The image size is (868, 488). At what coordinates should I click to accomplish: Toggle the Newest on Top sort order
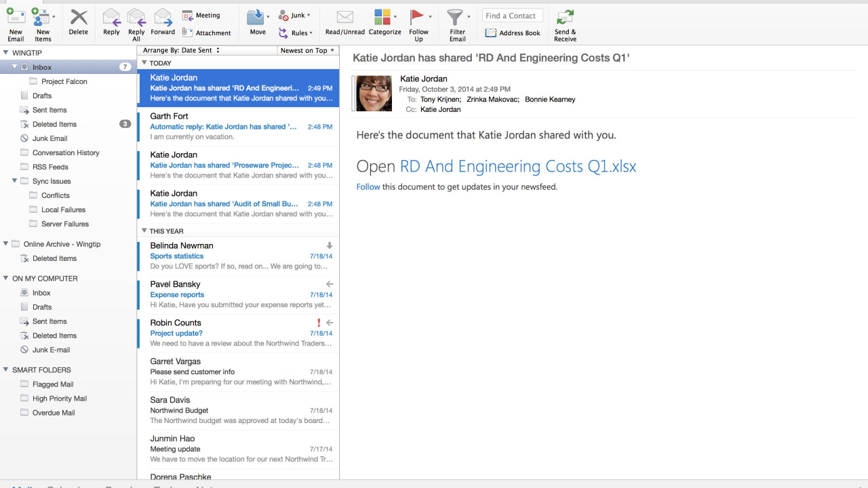[x=307, y=49]
